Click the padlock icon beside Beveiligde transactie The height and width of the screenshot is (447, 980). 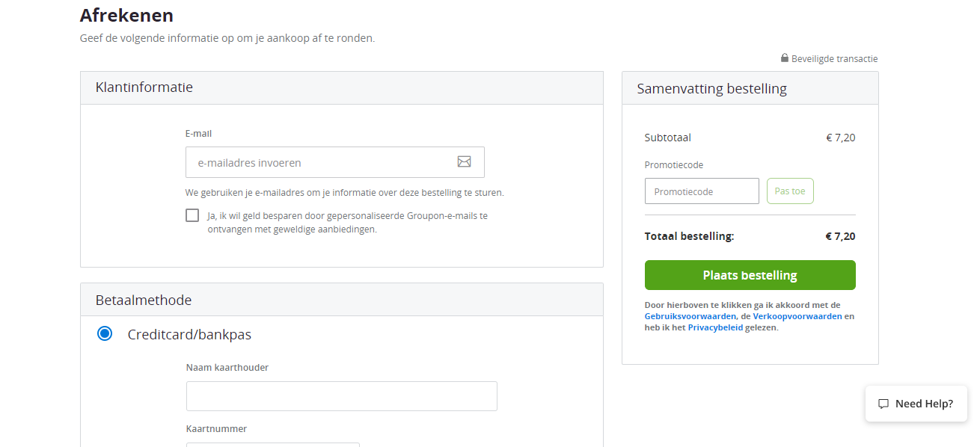[x=785, y=58]
